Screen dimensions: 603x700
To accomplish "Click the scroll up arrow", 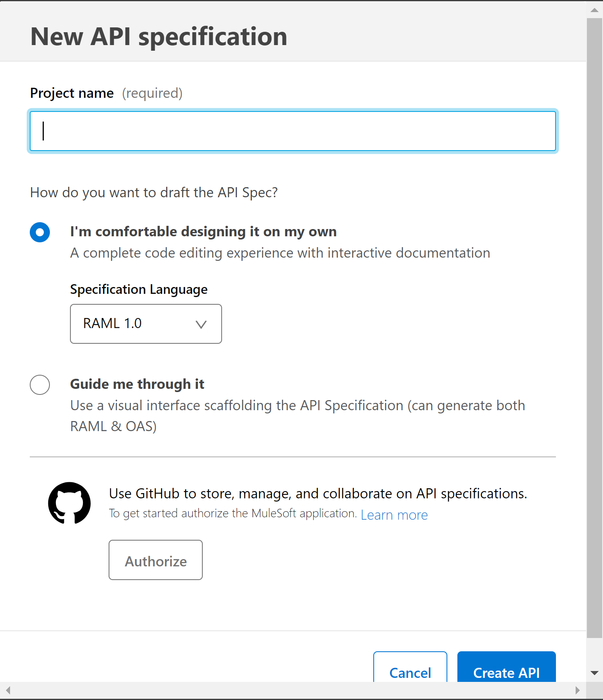I will [595, 10].
